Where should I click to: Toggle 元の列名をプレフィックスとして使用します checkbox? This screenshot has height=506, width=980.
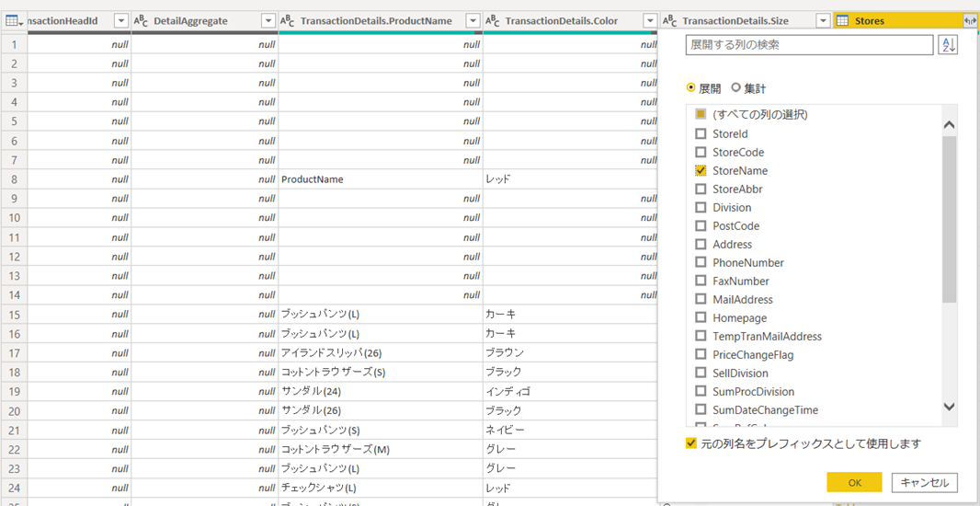pos(691,443)
